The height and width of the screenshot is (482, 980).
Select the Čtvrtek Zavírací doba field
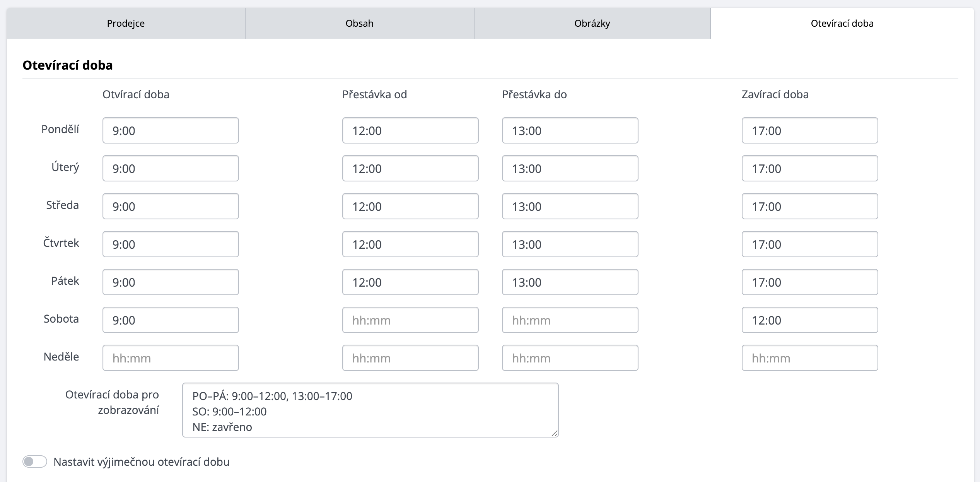click(810, 244)
